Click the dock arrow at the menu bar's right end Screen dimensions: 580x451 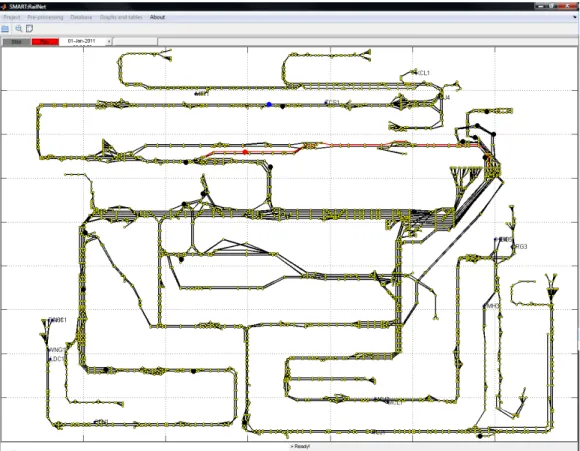pos(575,17)
